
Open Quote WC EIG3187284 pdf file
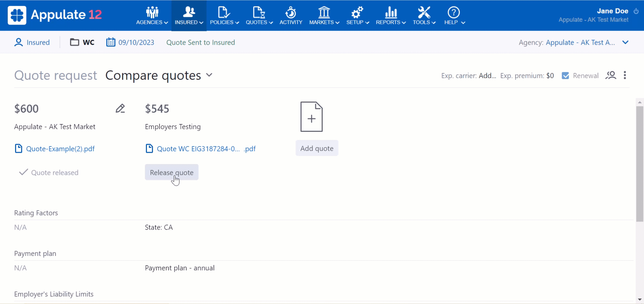click(x=201, y=149)
